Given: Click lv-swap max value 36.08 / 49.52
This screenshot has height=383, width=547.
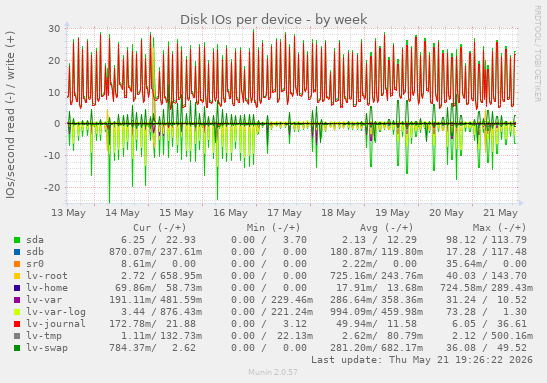Looking at the screenshot, I should (x=486, y=348).
